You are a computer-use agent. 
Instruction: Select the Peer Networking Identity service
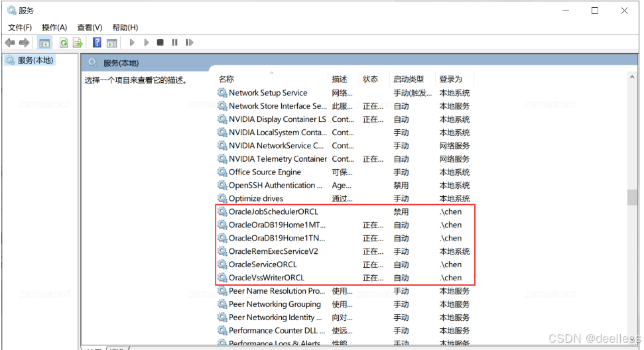click(275, 317)
